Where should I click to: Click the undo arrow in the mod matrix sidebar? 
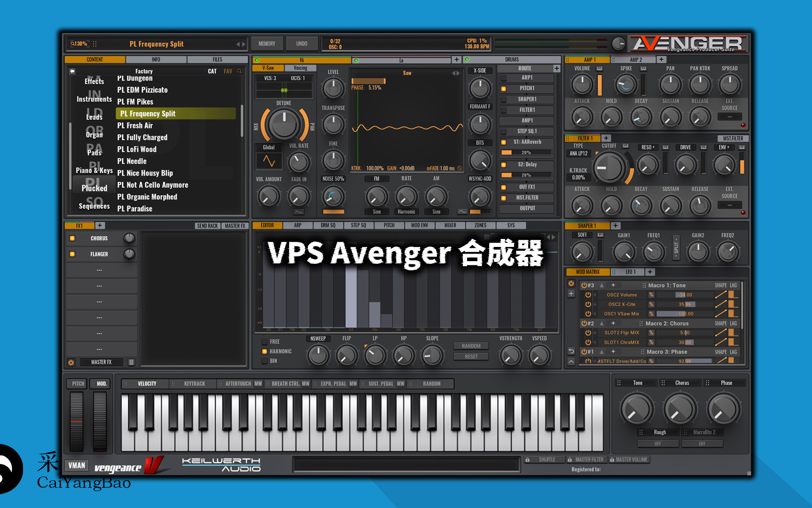point(571,351)
